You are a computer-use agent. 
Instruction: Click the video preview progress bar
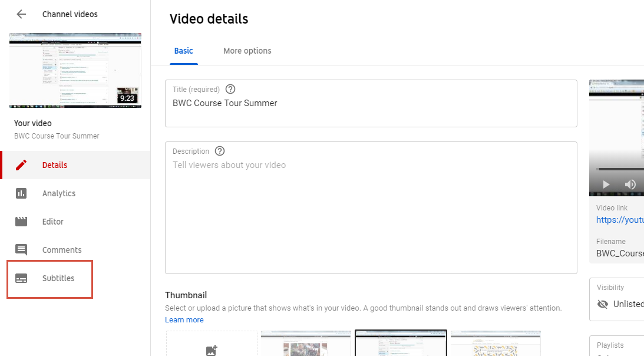coord(619,169)
